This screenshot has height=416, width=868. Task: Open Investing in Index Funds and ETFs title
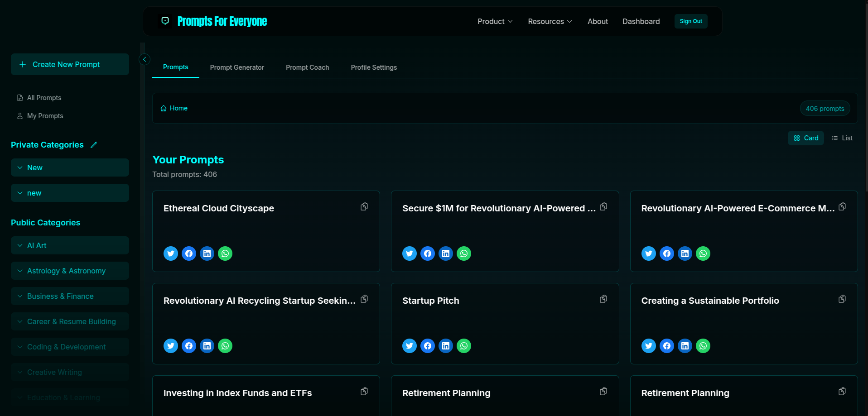coord(237,393)
